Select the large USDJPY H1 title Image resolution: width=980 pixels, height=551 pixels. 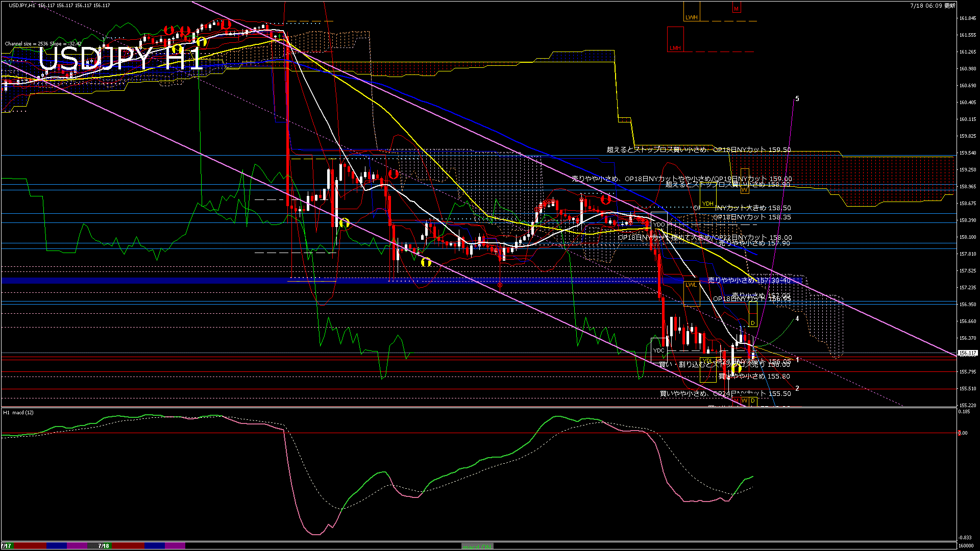pos(120,59)
